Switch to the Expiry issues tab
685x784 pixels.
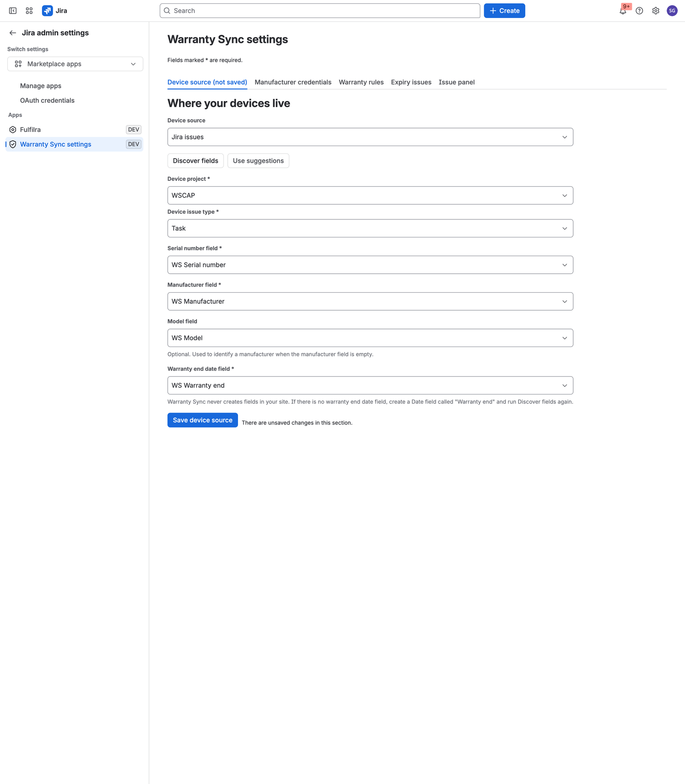tap(411, 82)
